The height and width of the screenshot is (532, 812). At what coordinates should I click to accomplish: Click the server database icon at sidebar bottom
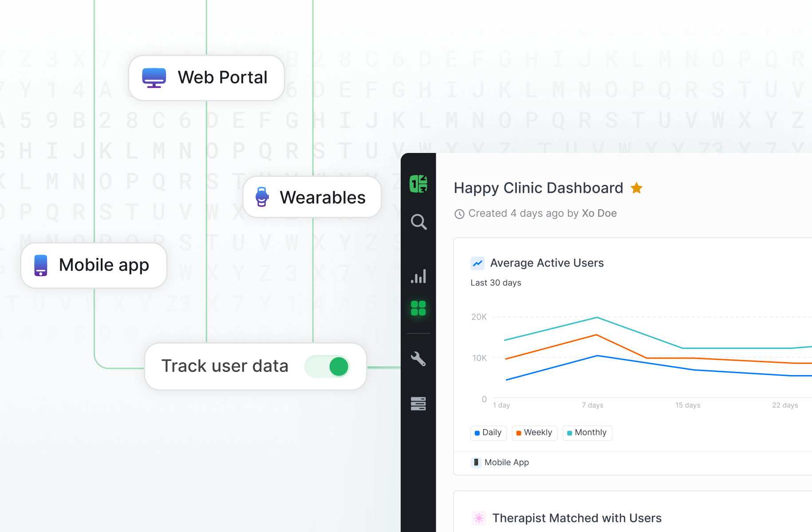(418, 404)
